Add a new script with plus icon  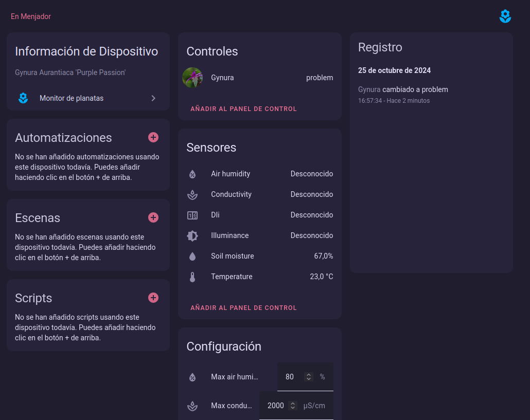(153, 298)
